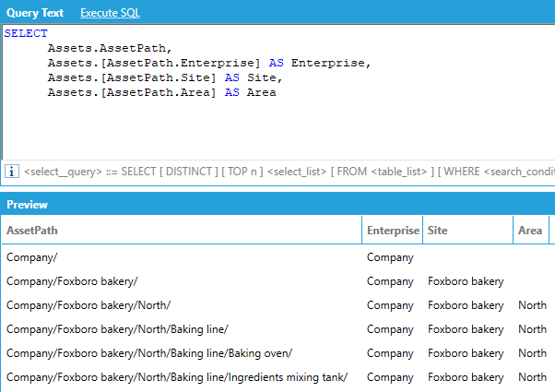Click the Assets.[AssetPath.Area] AS Area line
The image size is (555, 392).
click(x=161, y=92)
